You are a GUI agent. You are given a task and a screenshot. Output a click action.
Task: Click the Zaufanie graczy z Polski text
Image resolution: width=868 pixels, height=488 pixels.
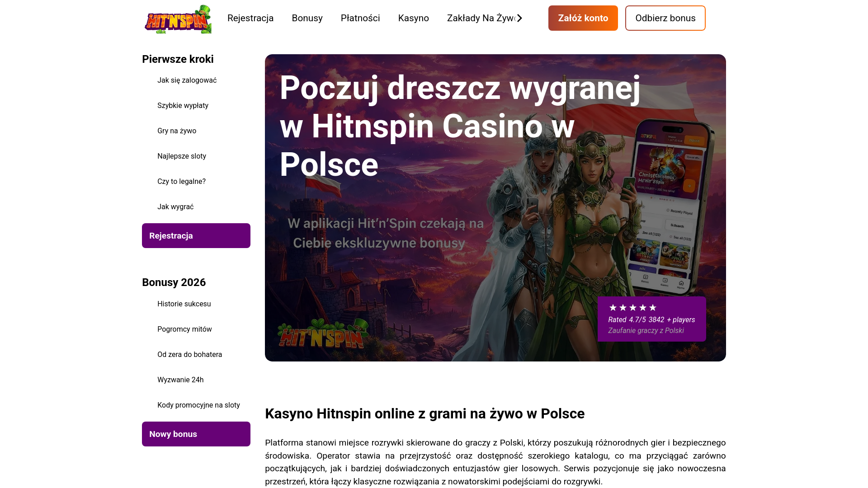coord(646,331)
